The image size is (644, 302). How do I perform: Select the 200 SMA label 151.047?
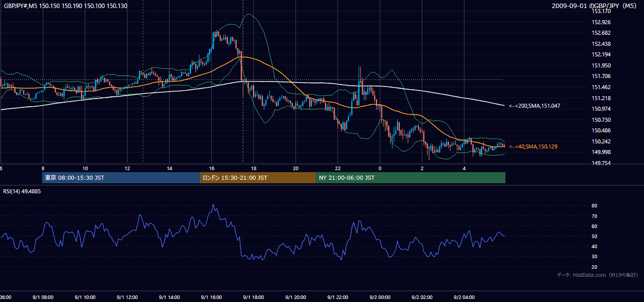535,106
